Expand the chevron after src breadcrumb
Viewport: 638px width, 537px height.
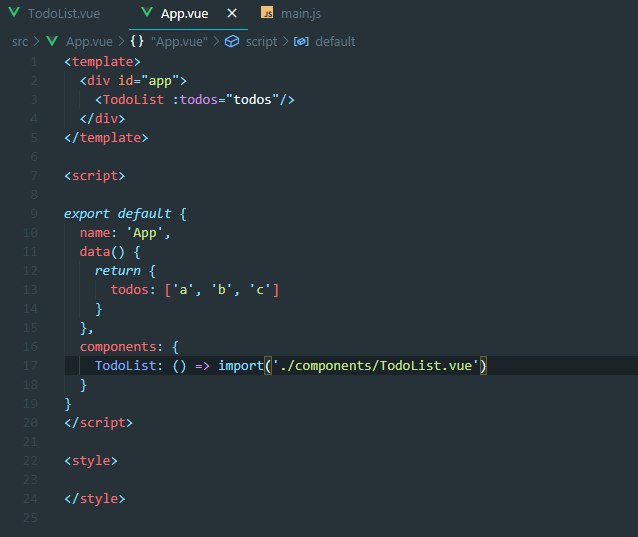pyautogui.click(x=37, y=41)
